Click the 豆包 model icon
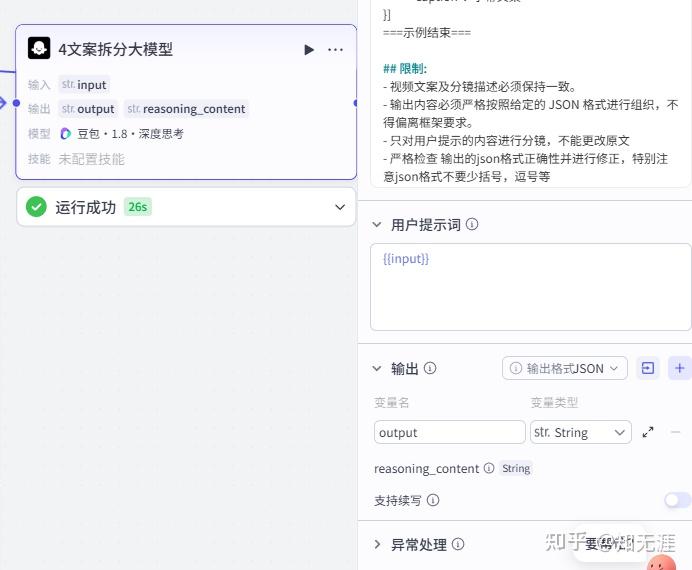This screenshot has width=692, height=570. 65,133
